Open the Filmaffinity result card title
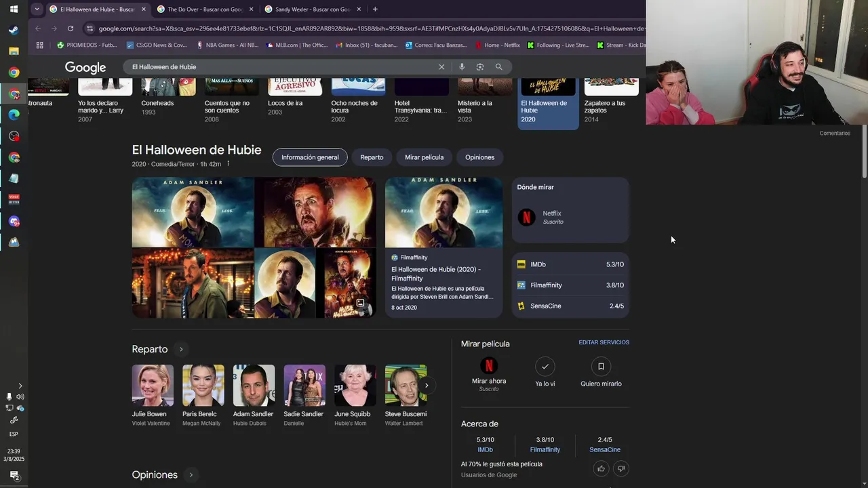Image resolution: width=868 pixels, height=488 pixels. (436, 274)
